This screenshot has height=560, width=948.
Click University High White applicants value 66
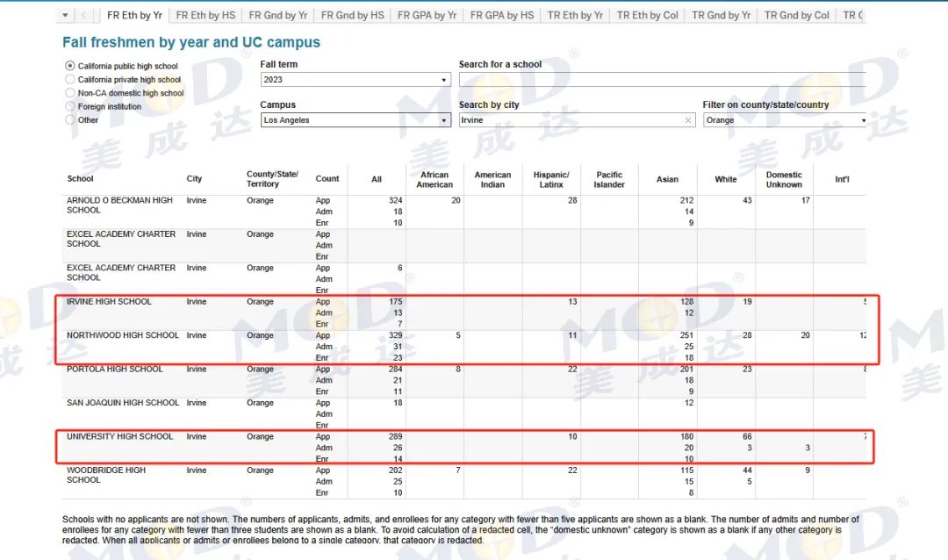tap(747, 436)
